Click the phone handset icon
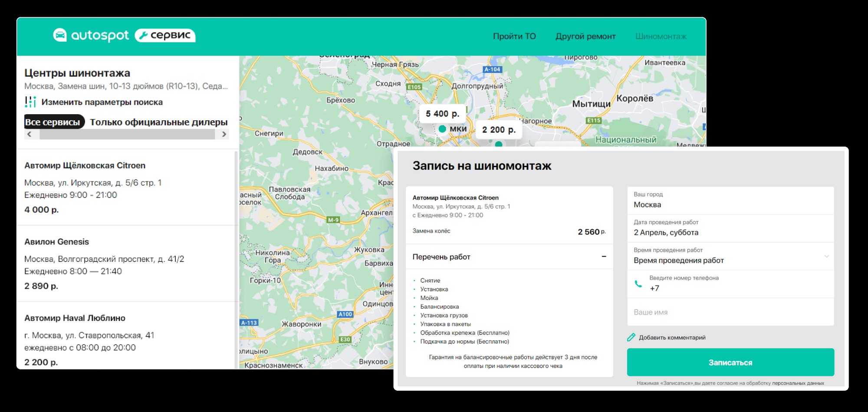868x412 pixels. (x=638, y=283)
